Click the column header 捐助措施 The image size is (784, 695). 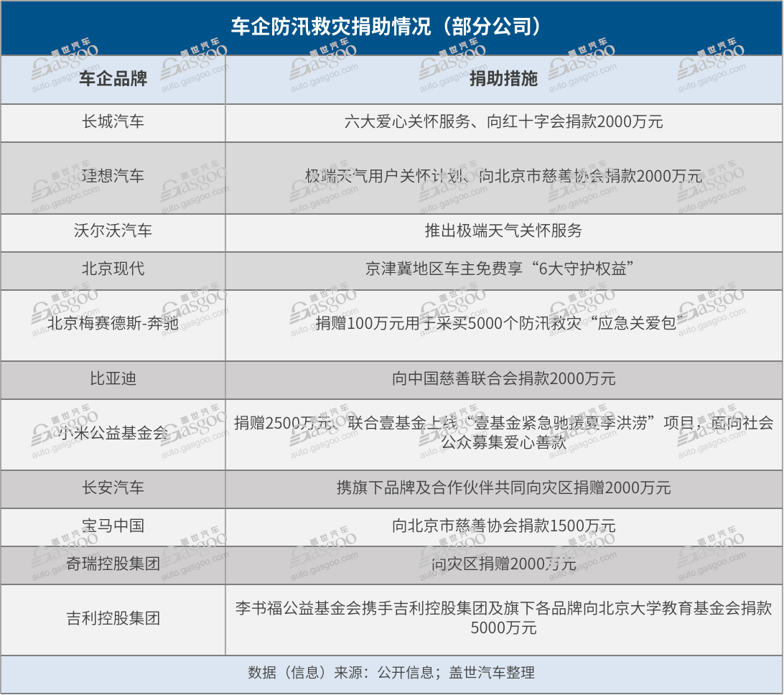pos(503,78)
